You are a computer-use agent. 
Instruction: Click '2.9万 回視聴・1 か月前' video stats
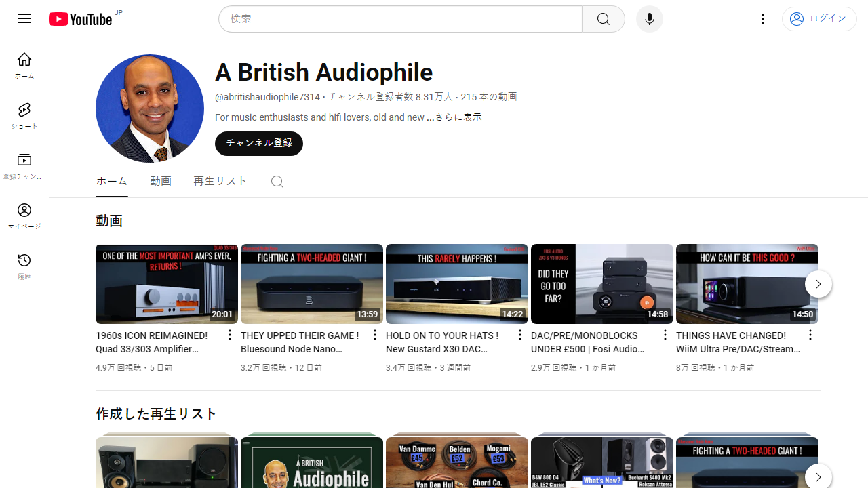pos(574,368)
